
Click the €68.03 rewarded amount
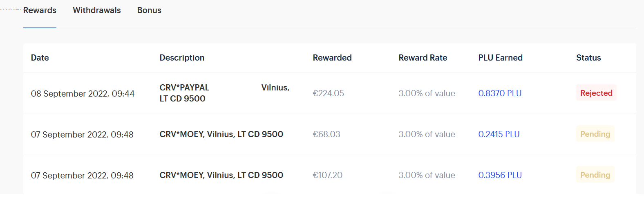326,134
